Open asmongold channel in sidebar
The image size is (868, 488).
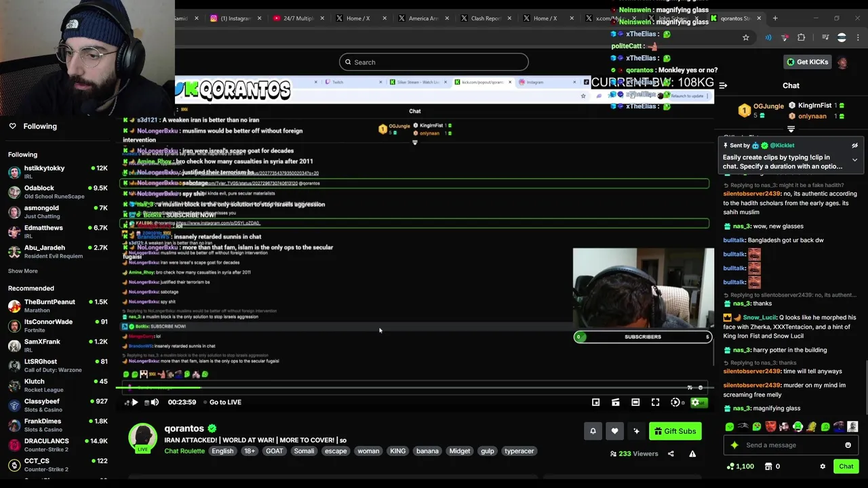pyautogui.click(x=58, y=212)
